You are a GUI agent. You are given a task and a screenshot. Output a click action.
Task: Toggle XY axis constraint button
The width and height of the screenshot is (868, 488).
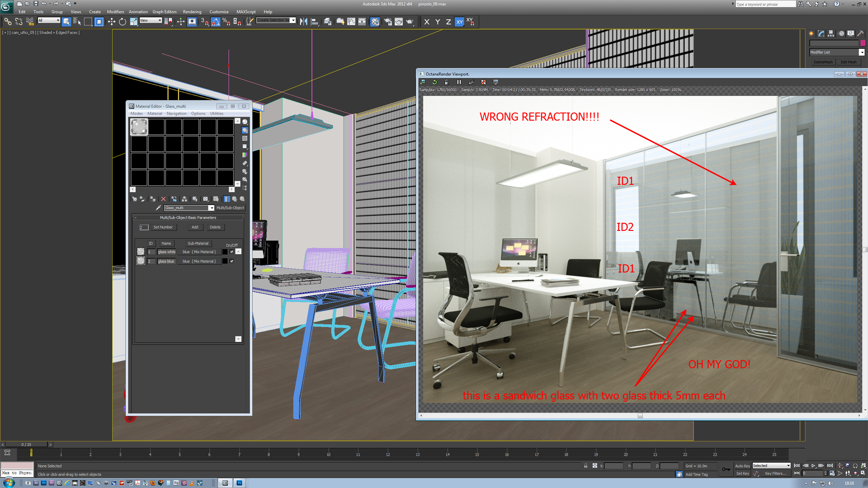[x=459, y=22]
